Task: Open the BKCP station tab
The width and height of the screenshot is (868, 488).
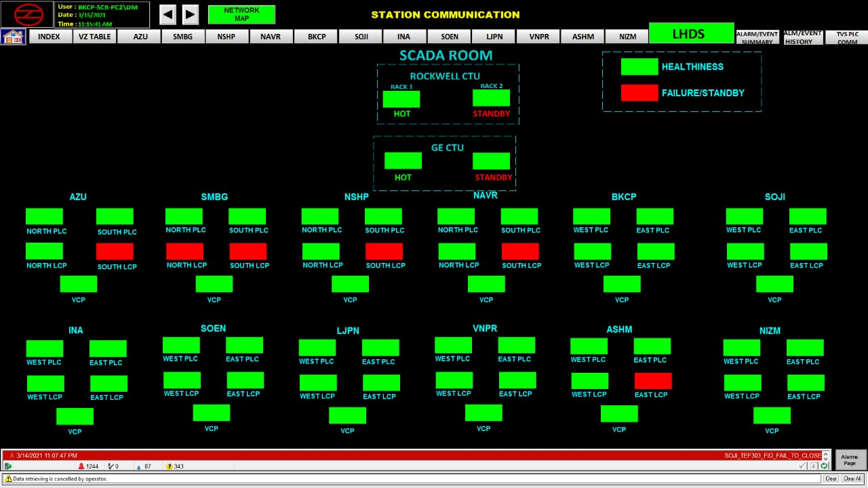Action: (x=317, y=37)
